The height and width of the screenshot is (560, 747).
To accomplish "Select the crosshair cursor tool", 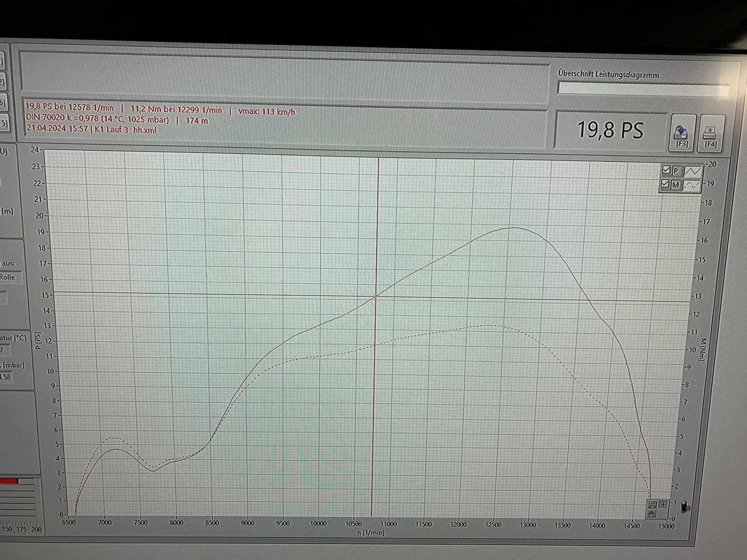I will [663, 504].
